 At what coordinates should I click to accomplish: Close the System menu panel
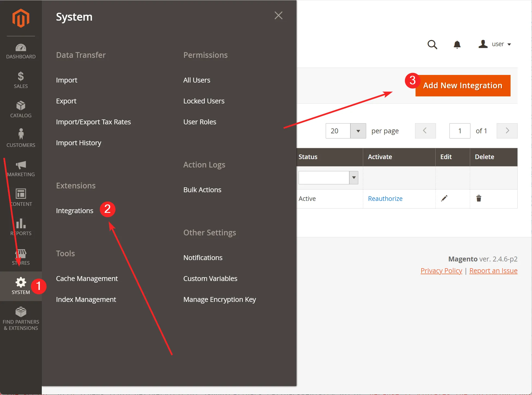[x=278, y=15]
